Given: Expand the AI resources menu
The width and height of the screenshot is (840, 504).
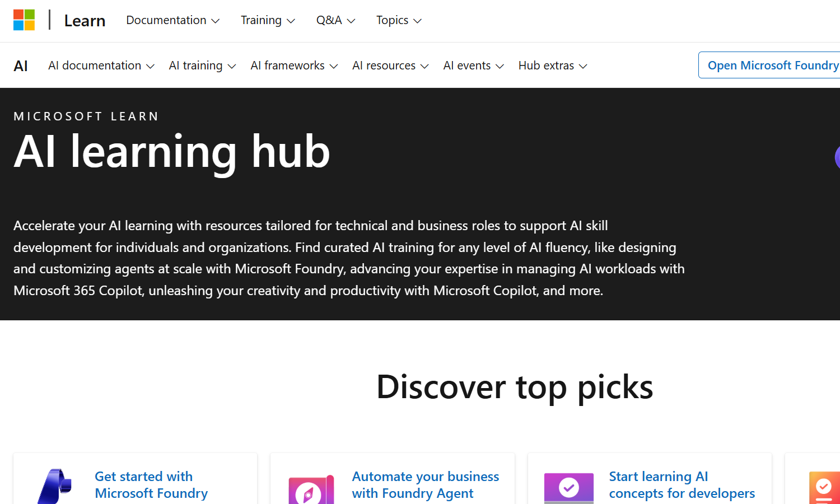Looking at the screenshot, I should 390,66.
